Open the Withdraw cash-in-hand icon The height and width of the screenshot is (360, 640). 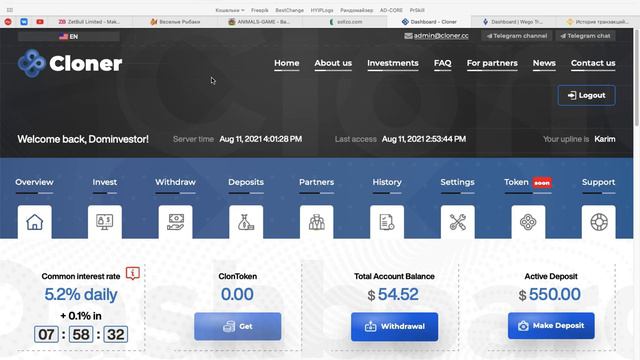(176, 222)
